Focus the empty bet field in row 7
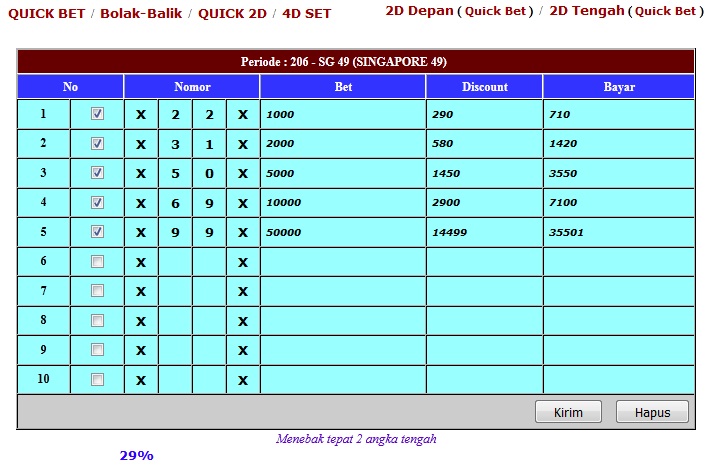Screen dimensions: 716x470 pyautogui.click(x=343, y=291)
